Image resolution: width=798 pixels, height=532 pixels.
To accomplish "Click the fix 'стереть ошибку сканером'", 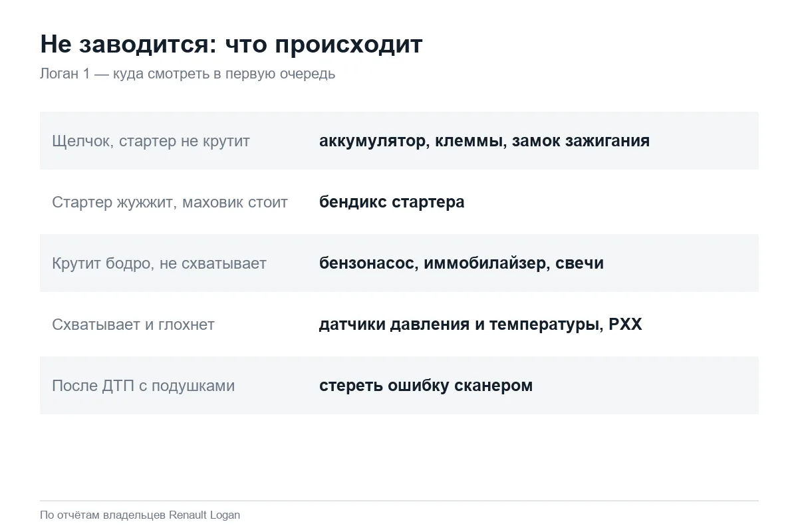I will (x=426, y=386).
